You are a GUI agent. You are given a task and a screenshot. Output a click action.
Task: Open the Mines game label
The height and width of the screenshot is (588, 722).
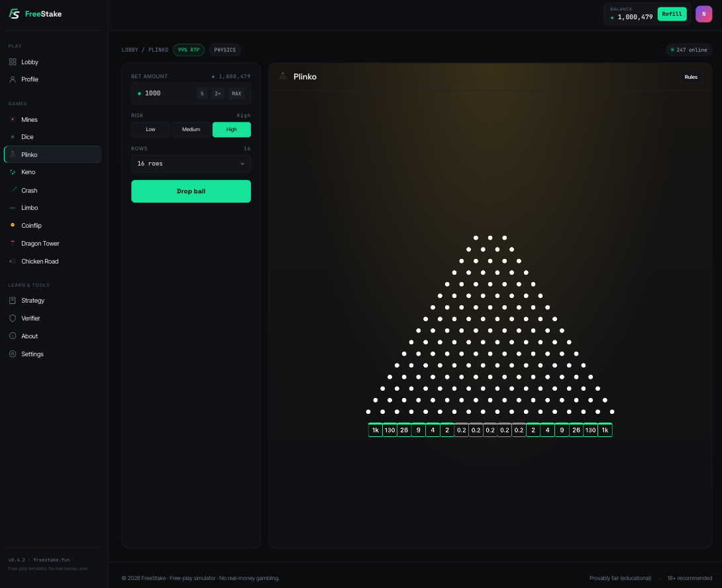pyautogui.click(x=29, y=120)
